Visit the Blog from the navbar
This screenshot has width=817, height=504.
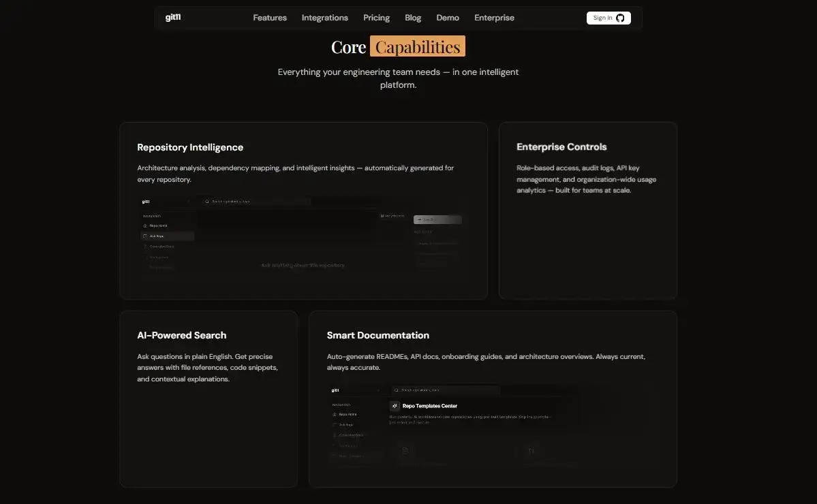tap(413, 18)
